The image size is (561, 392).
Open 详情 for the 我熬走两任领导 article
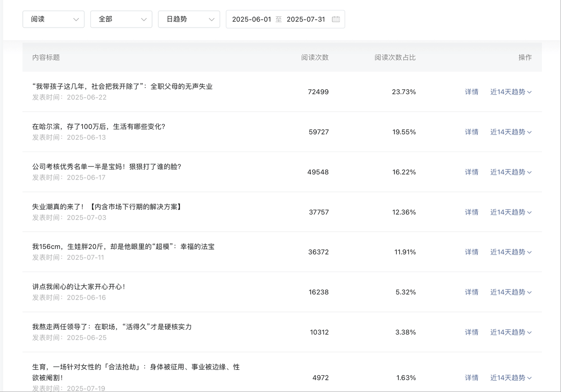pos(472,332)
